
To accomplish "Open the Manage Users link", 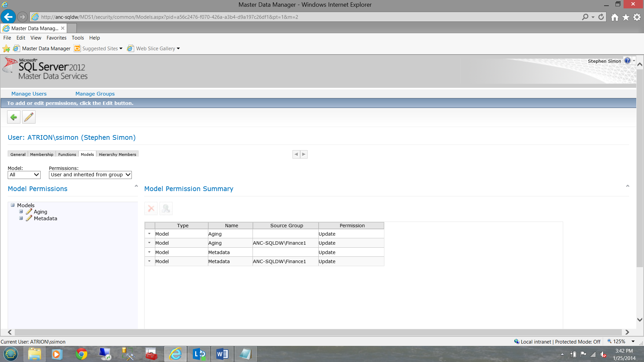I will tap(29, 94).
